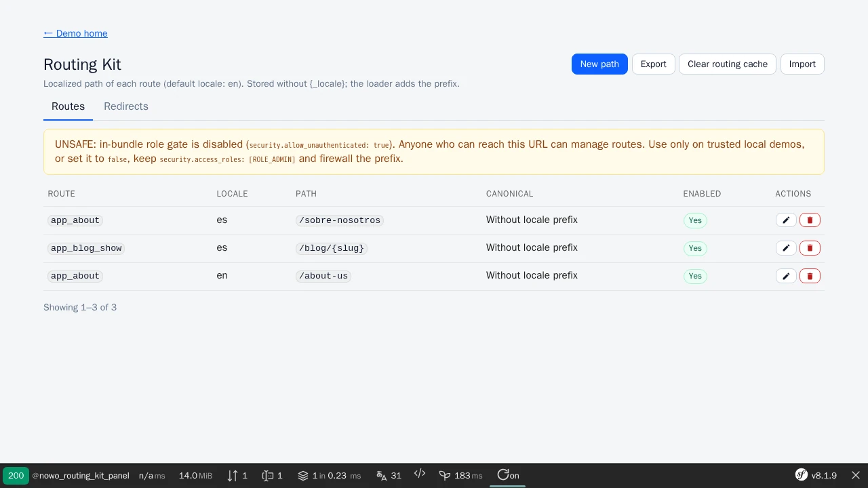This screenshot has width=868, height=488.
Task: Open the Turbo 'on' toolbar panel
Action: point(508,475)
